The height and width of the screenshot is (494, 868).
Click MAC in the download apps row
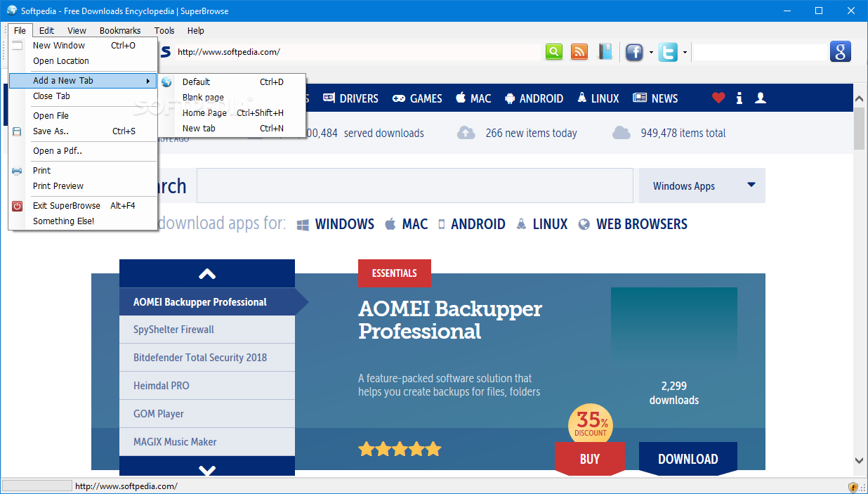click(407, 224)
